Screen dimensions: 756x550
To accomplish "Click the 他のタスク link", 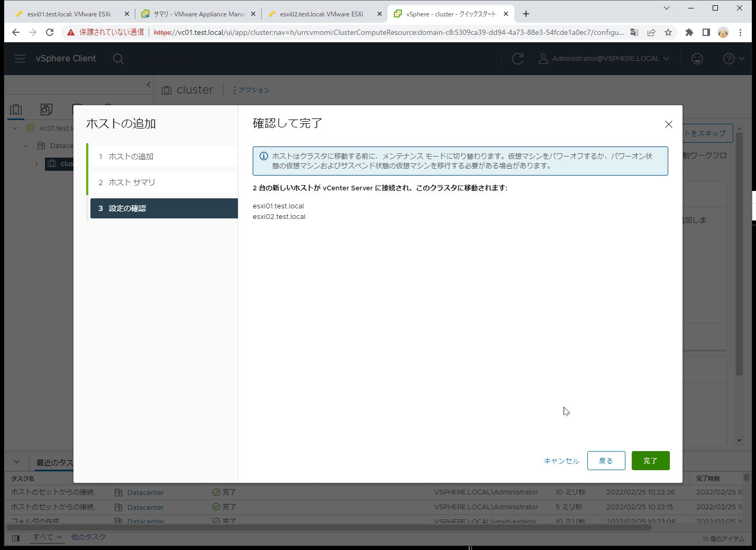I will (x=88, y=537).
